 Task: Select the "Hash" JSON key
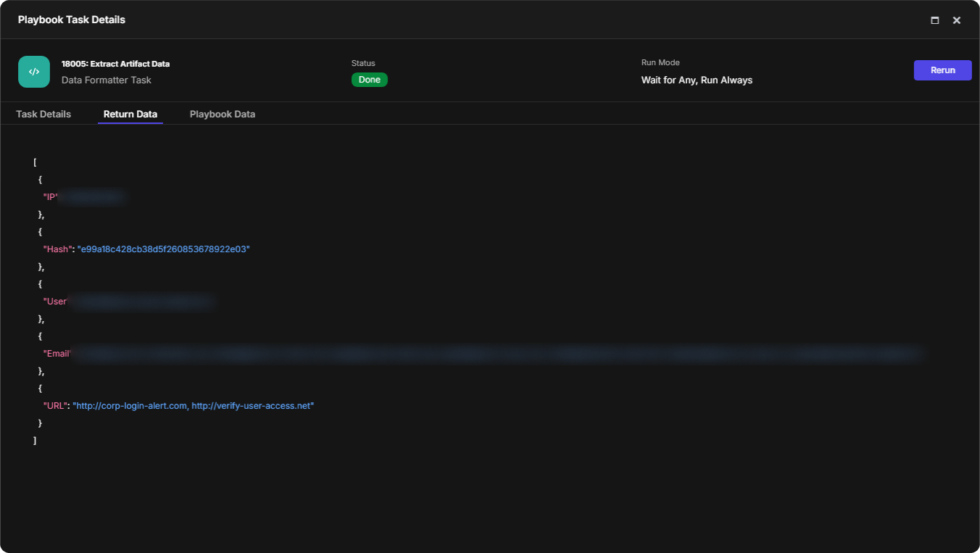[57, 249]
